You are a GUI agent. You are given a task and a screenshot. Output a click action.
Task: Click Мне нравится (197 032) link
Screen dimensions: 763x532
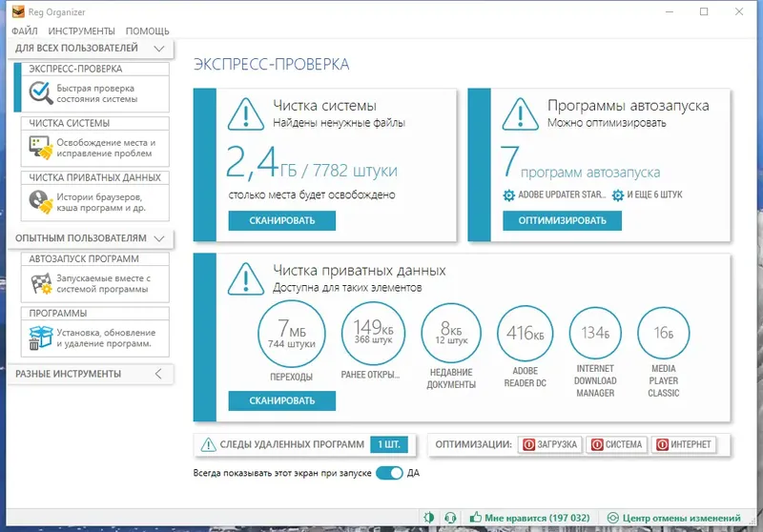pyautogui.click(x=537, y=518)
